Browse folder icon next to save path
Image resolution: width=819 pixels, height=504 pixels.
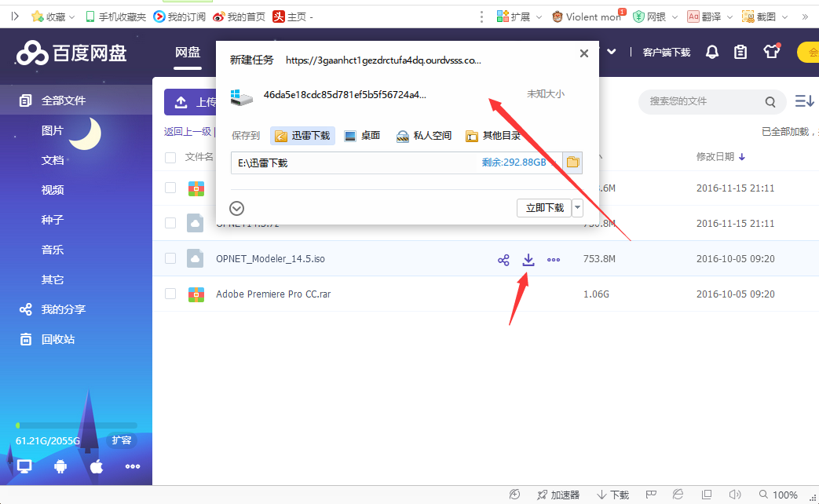[x=573, y=163]
